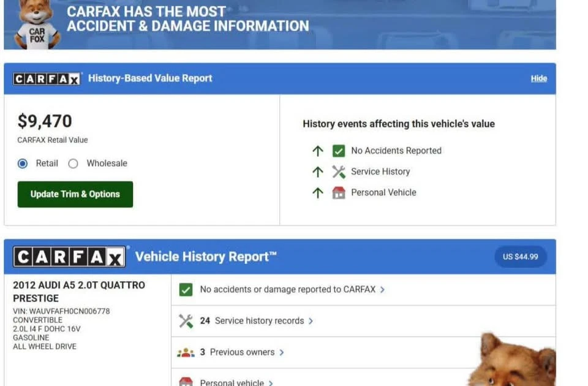
Task: Click the $9,470 retail value amount
Action: pos(45,121)
